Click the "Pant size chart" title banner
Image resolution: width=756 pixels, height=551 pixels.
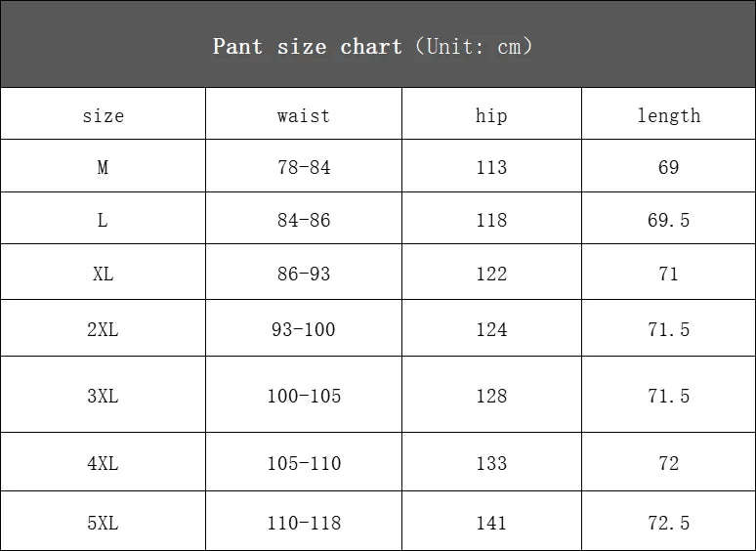[372, 46]
